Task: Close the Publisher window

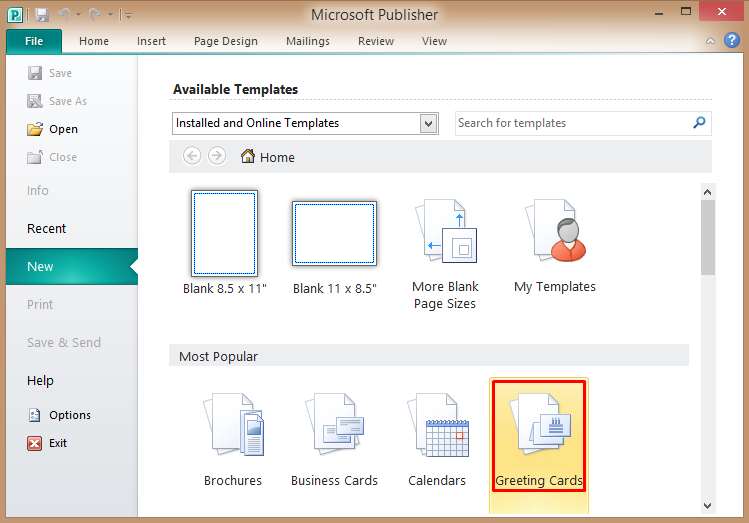Action: 721,12
